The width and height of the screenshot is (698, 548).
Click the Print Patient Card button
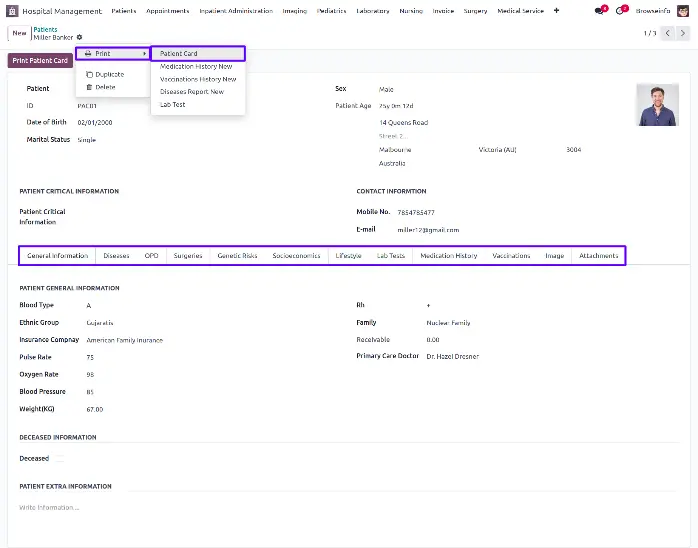coord(40,61)
